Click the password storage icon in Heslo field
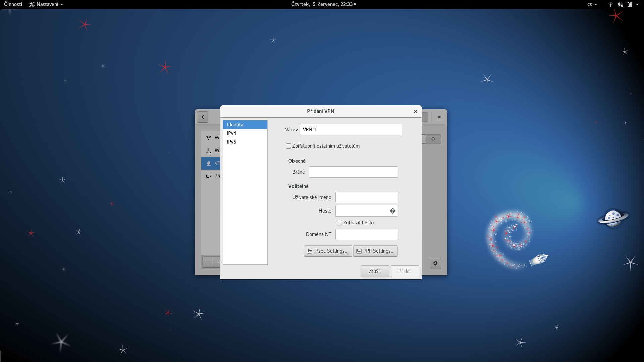The width and height of the screenshot is (644, 362). [392, 211]
